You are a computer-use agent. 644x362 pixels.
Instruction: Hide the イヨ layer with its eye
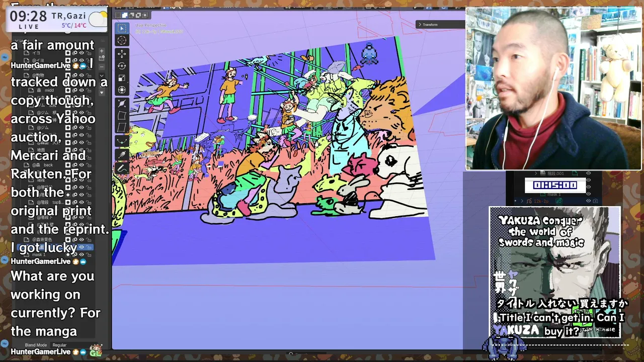click(x=81, y=53)
